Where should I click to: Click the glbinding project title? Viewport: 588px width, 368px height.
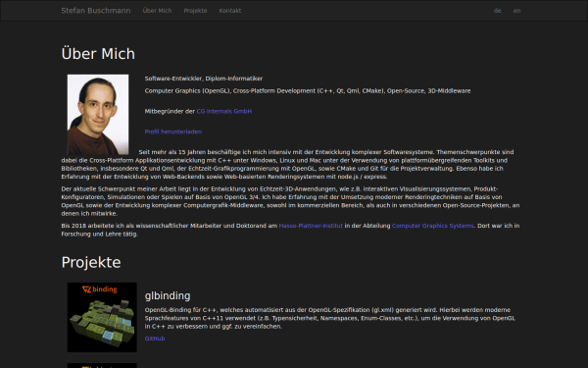click(168, 296)
